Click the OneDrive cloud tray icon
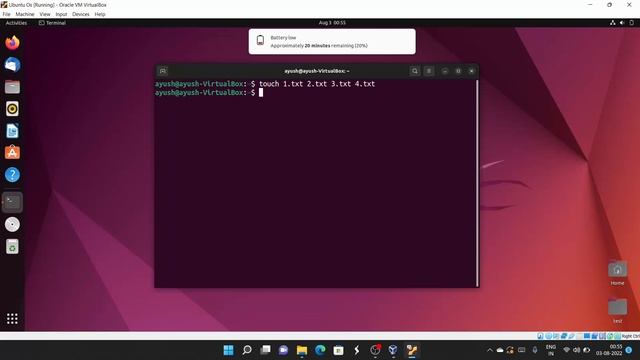This screenshot has height=360, width=640. coord(500,350)
